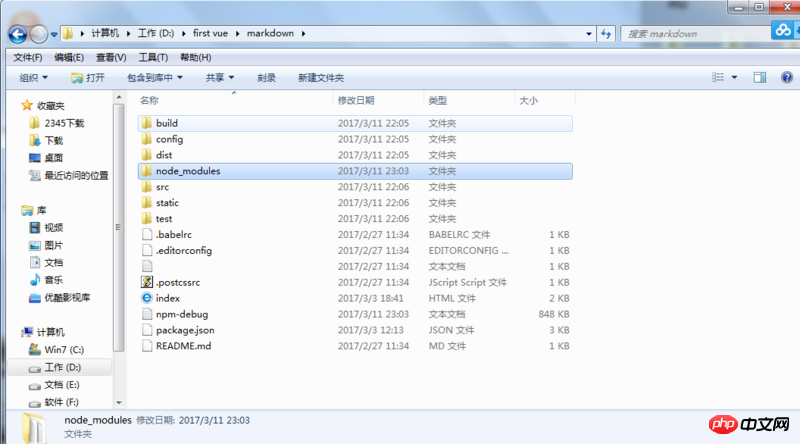This screenshot has height=444, width=800.
Task: Click the 新建文件夹 button
Action: pyautogui.click(x=321, y=78)
